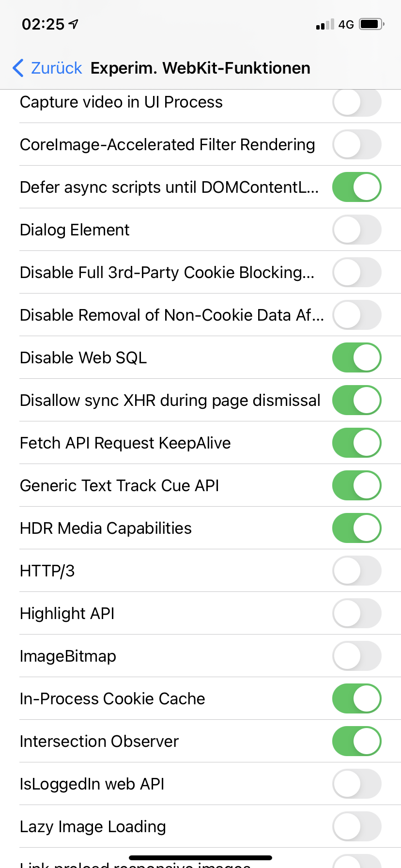
Task: Enable the ImageBitmap toggle
Action: [356, 656]
